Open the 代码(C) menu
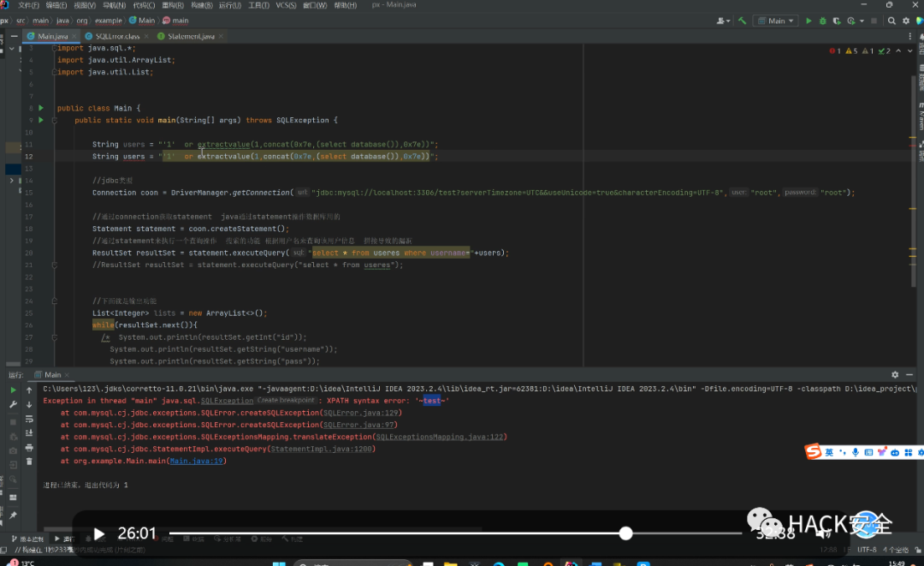The height and width of the screenshot is (566, 924). point(144,5)
